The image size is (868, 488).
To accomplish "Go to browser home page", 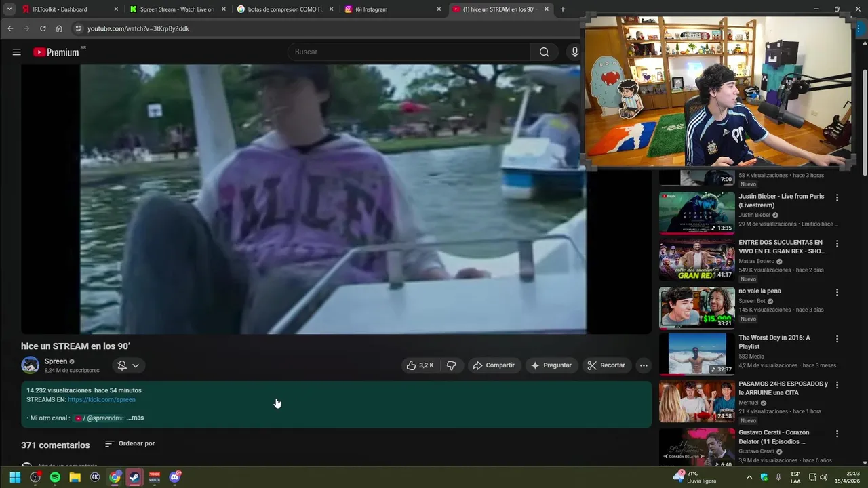I will [x=59, y=28].
